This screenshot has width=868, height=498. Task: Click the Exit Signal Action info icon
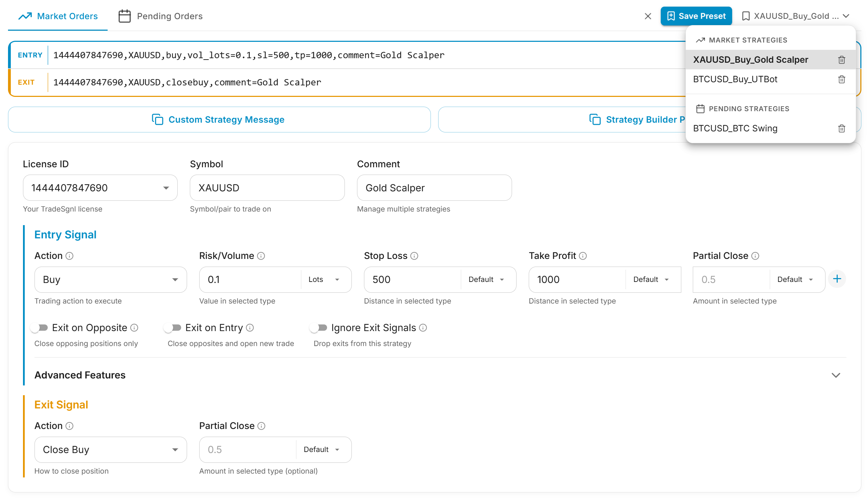(70, 426)
